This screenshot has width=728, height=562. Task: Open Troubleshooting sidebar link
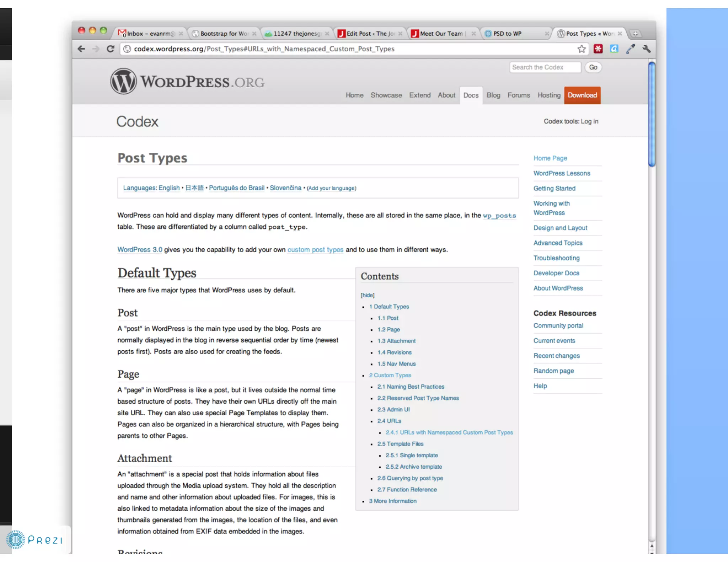[x=556, y=258]
